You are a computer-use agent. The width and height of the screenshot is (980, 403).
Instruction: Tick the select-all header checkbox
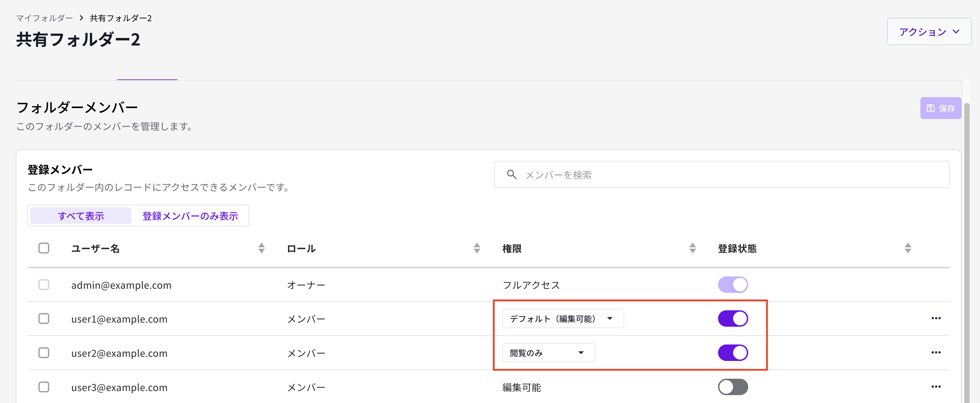(x=44, y=248)
